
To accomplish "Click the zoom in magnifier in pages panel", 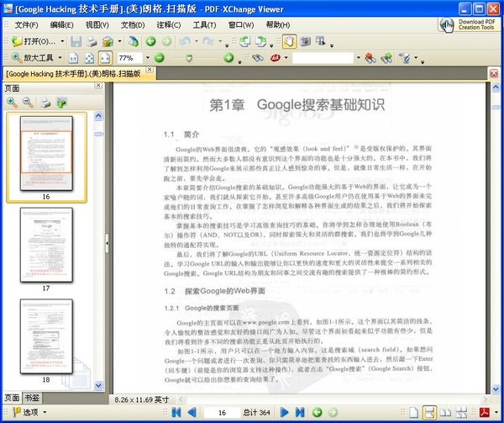I will coord(12,103).
